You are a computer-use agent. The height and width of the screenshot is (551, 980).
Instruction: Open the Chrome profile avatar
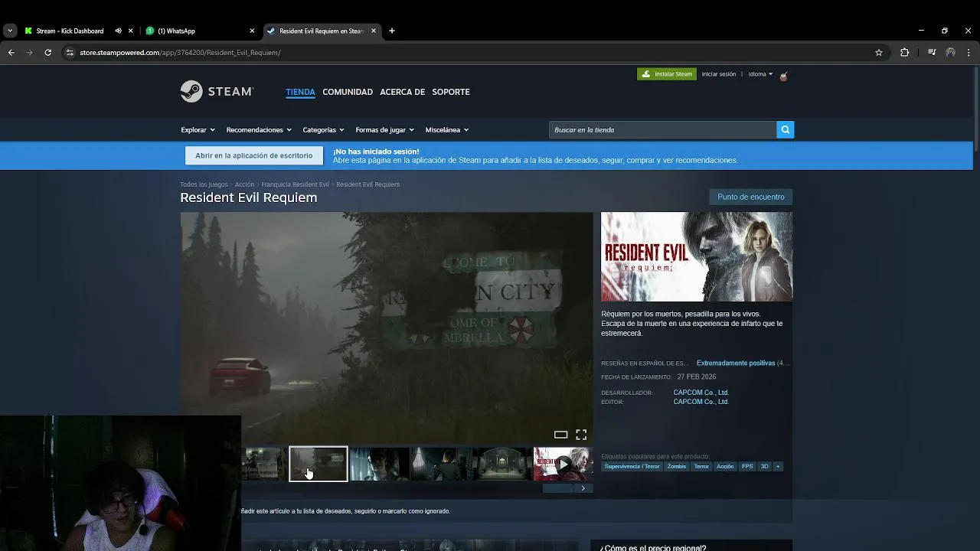(x=950, y=53)
